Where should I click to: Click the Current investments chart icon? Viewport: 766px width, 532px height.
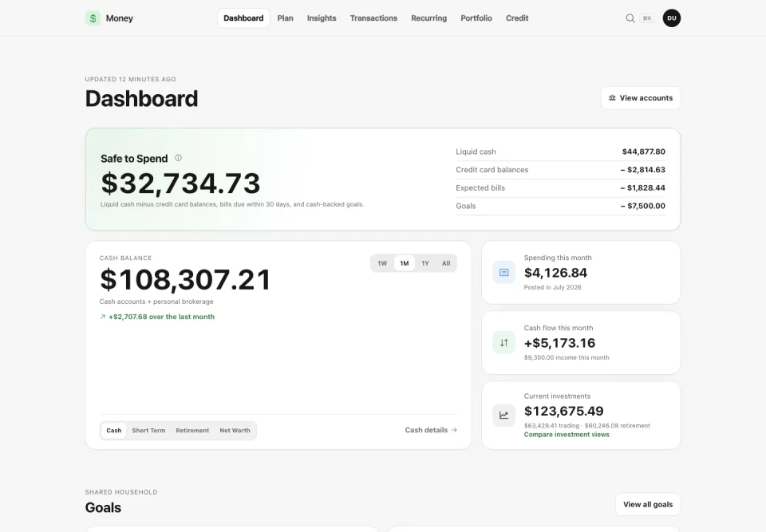pyautogui.click(x=503, y=416)
